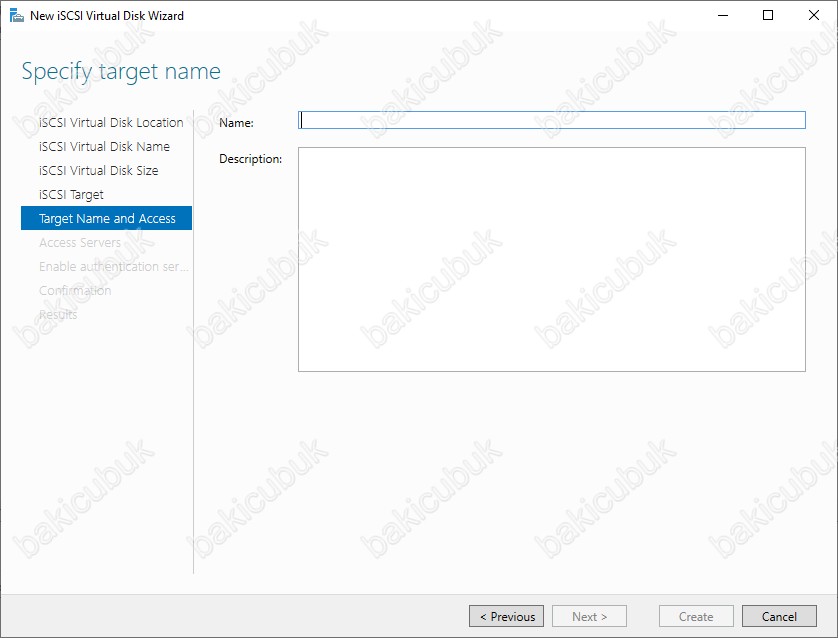
Task: Click the wizard icon in the title bar
Action: pyautogui.click(x=17, y=15)
